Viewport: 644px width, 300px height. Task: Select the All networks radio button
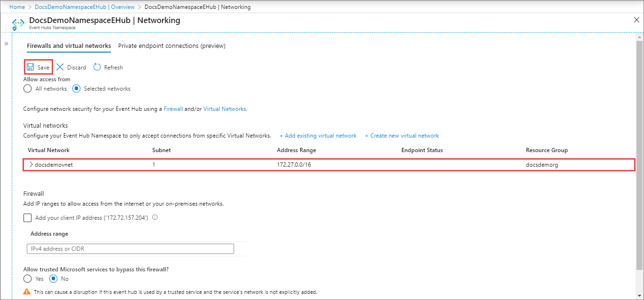(28, 88)
